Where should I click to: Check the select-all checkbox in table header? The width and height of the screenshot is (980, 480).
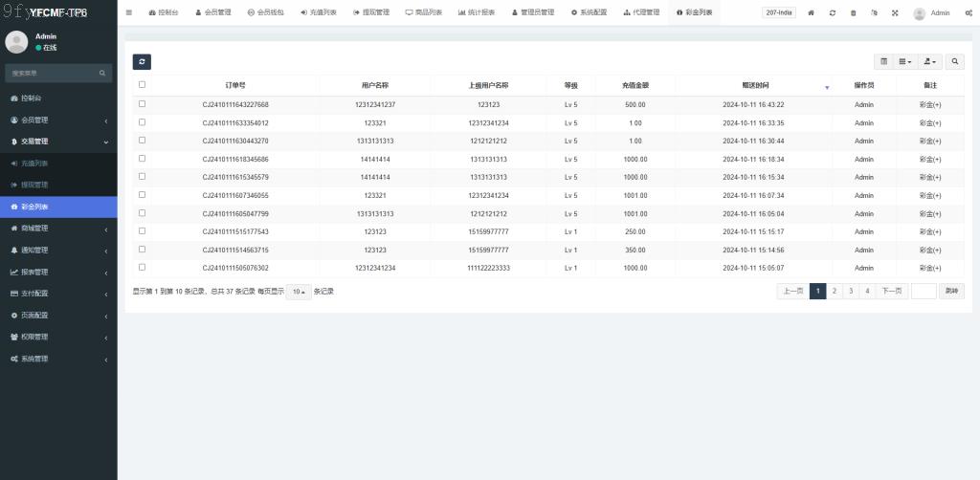tap(143, 85)
